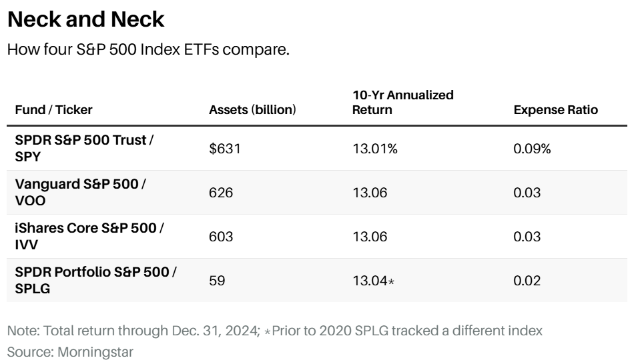Image resolution: width=638 pixels, height=364 pixels.
Task: Click the 10-Yr Annualized Return header
Action: click(402, 102)
